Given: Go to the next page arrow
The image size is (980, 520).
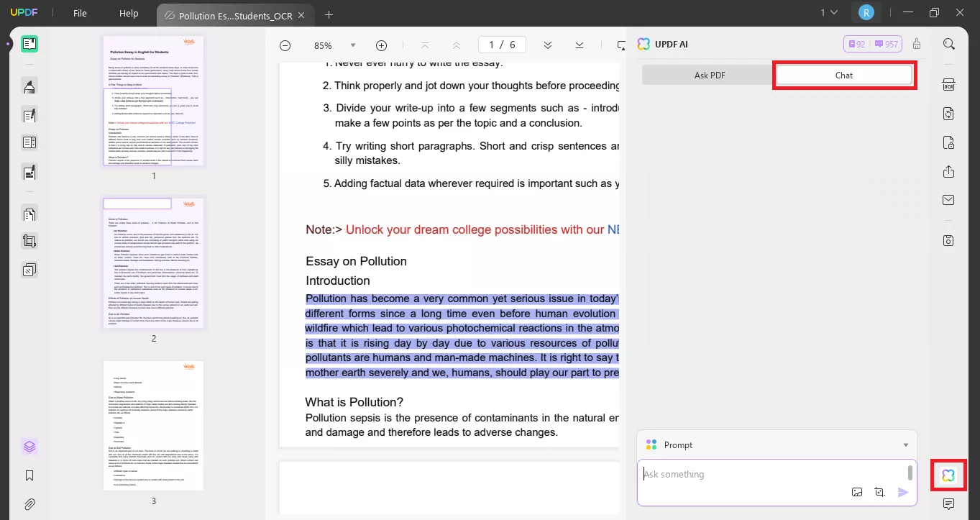Looking at the screenshot, I should coord(548,45).
